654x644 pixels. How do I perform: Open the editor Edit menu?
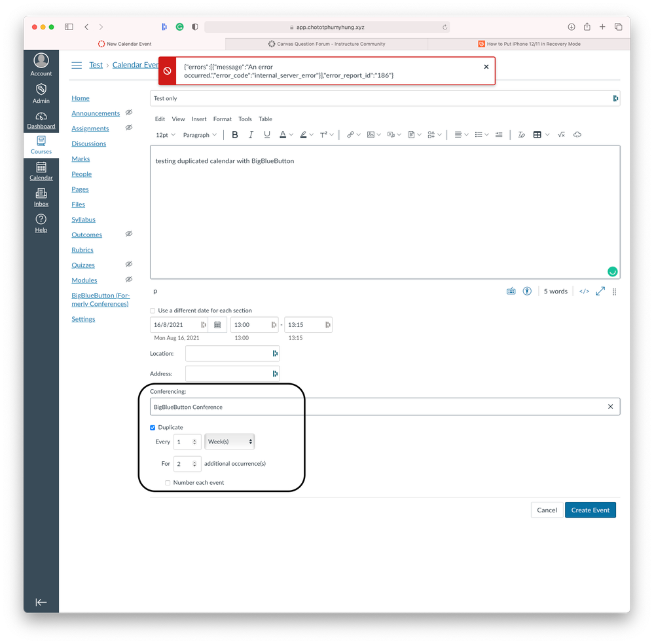click(160, 119)
